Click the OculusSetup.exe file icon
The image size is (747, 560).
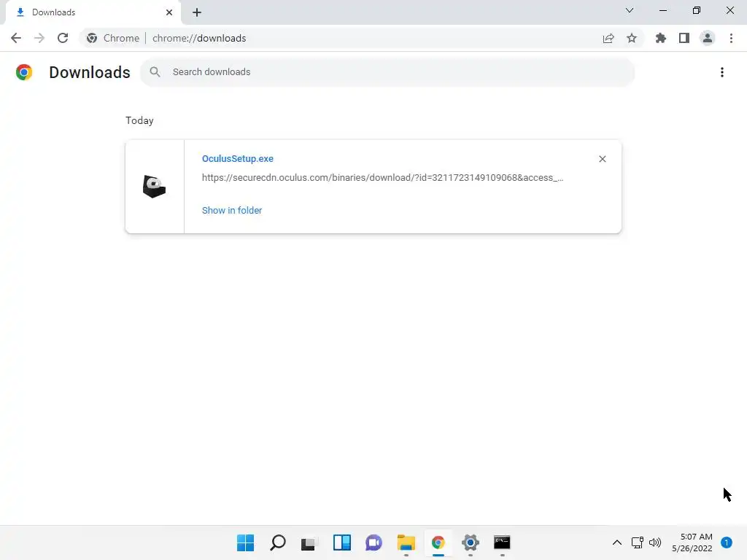click(154, 186)
